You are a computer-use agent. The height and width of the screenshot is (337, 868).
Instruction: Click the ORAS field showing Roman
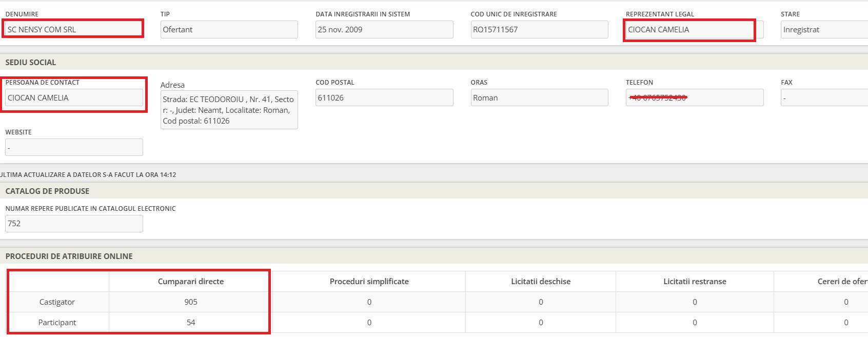click(x=539, y=97)
